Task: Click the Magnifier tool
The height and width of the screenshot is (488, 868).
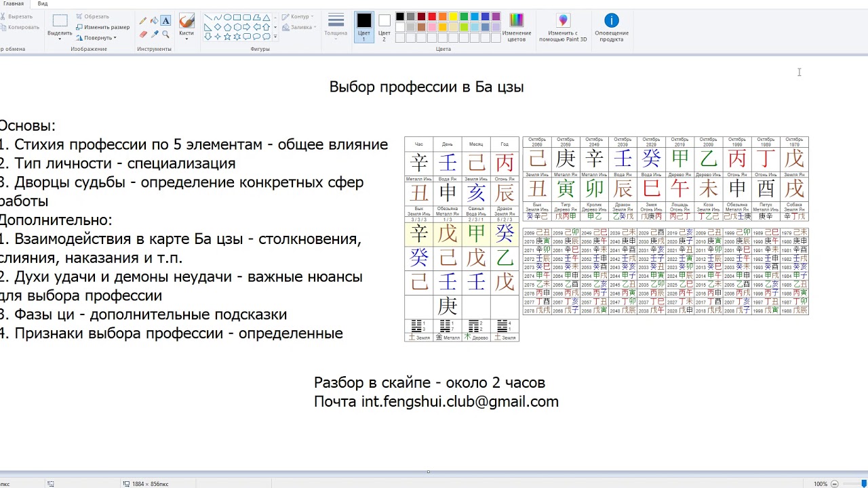Action: (165, 34)
